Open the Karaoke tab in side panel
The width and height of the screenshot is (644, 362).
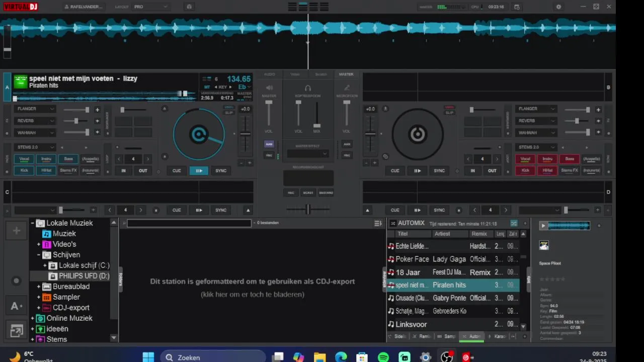[x=497, y=336]
